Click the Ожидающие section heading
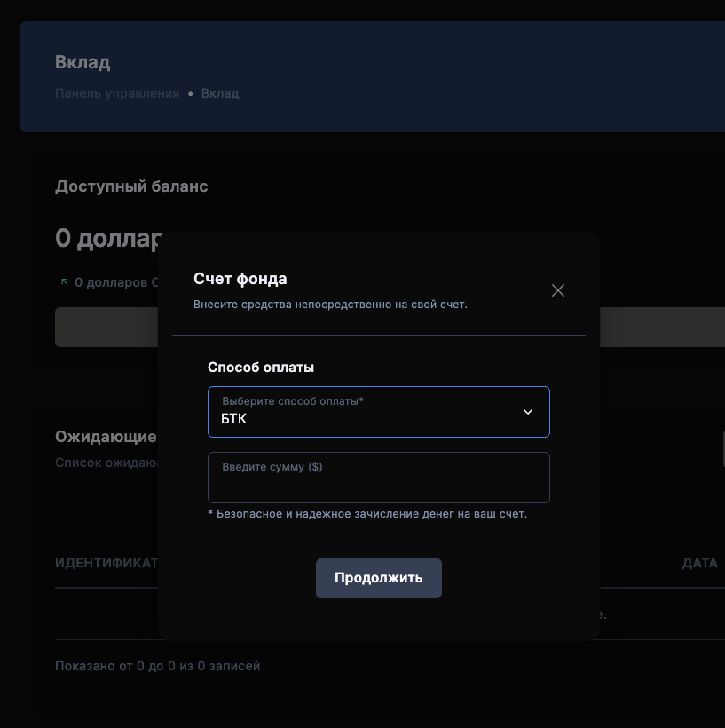Screen dimensions: 725x728 point(106,437)
